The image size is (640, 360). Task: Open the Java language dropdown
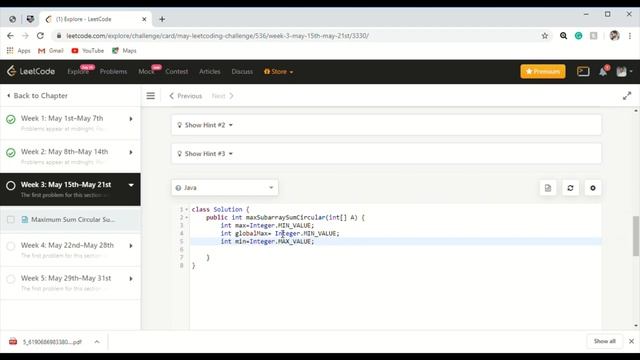[x=225, y=188]
